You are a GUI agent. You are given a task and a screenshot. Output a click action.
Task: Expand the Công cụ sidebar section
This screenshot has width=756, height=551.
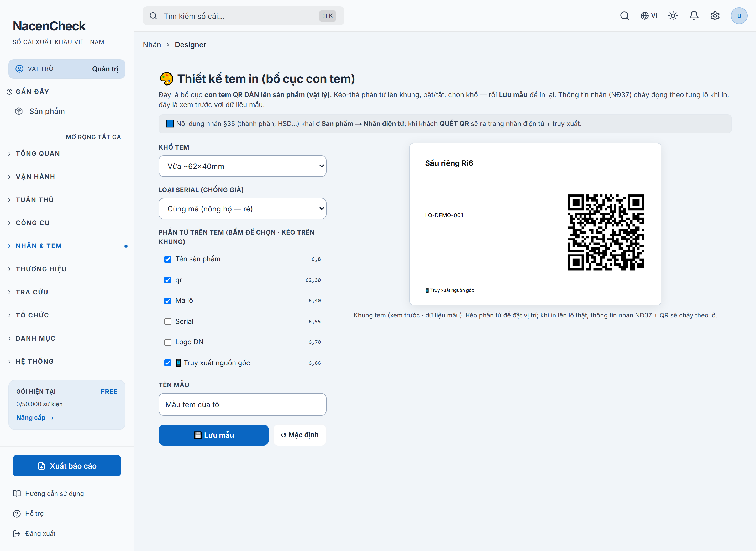tap(67, 223)
